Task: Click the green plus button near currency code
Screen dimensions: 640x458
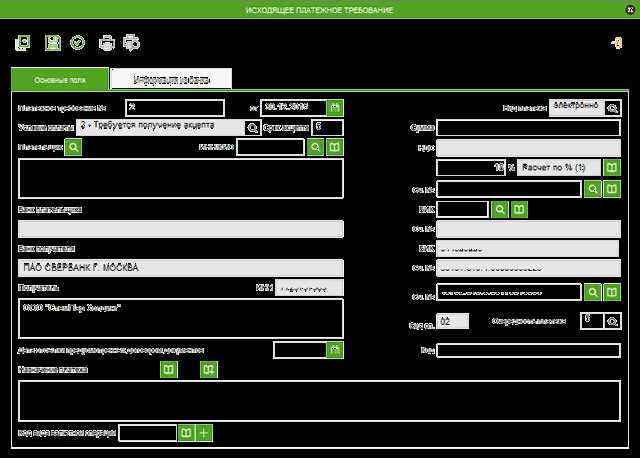Action: (x=204, y=433)
